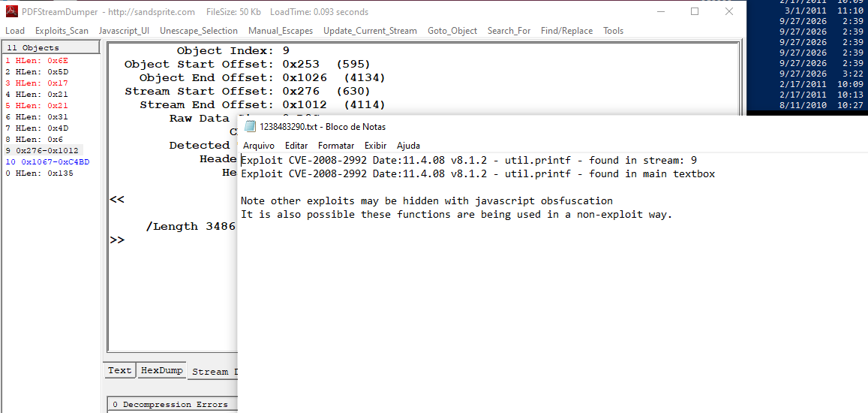Click Unescape_Selection menu item

[199, 31]
